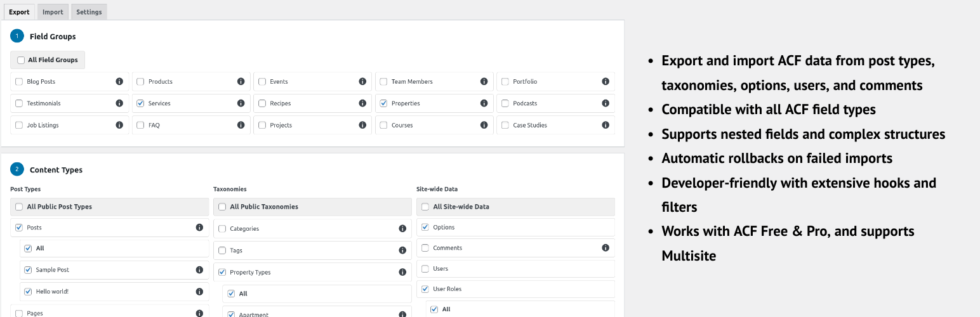980x317 pixels.
Task: Show Podcasts info icon
Action: pyautogui.click(x=606, y=103)
